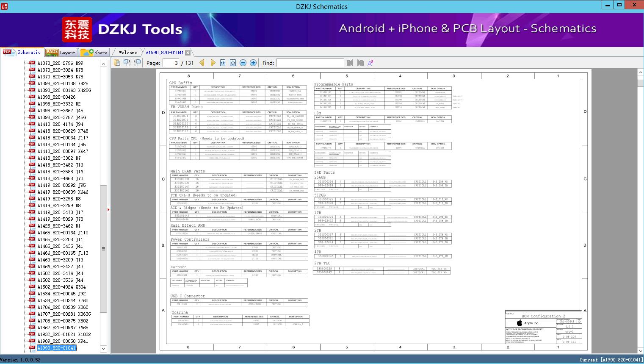
Task: Open A1989_820-00850 X941 schematic
Action: pyautogui.click(x=63, y=341)
